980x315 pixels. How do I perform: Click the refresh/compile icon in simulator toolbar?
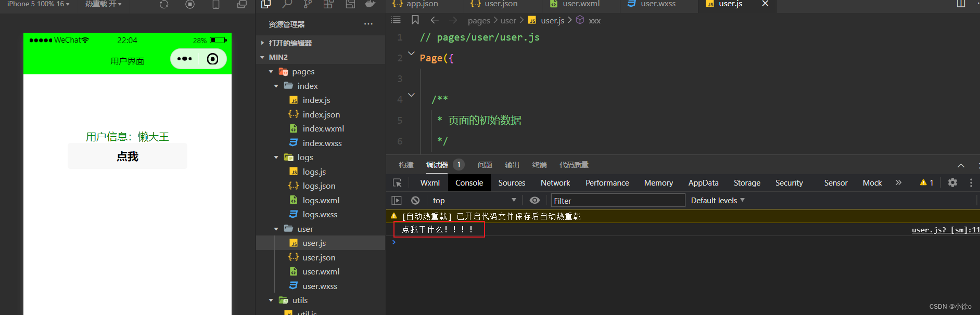tap(164, 4)
